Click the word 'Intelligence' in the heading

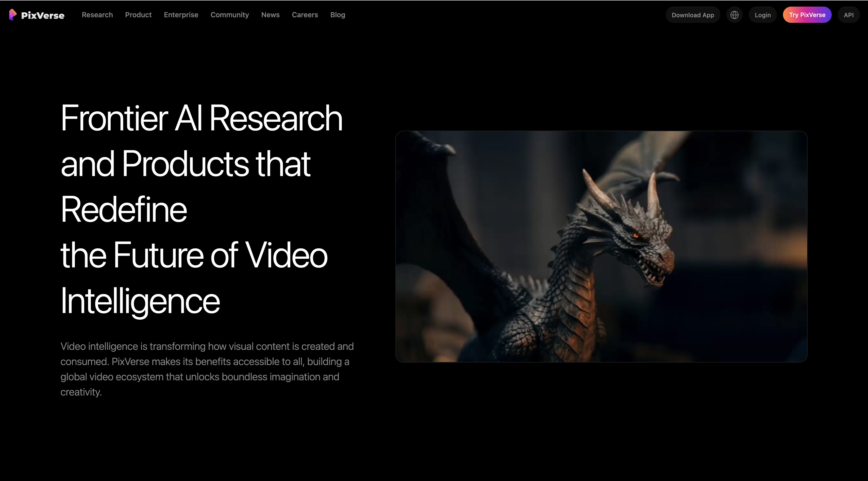tap(140, 301)
